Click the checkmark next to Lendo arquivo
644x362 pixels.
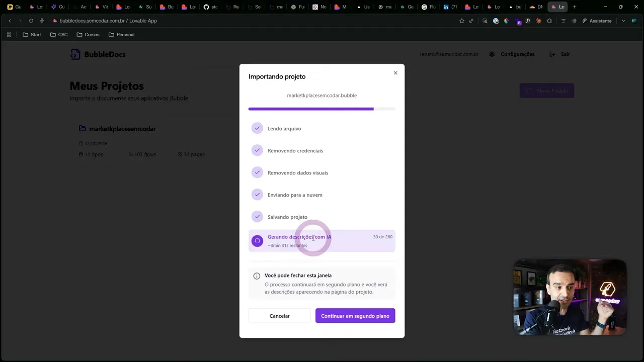tap(257, 128)
